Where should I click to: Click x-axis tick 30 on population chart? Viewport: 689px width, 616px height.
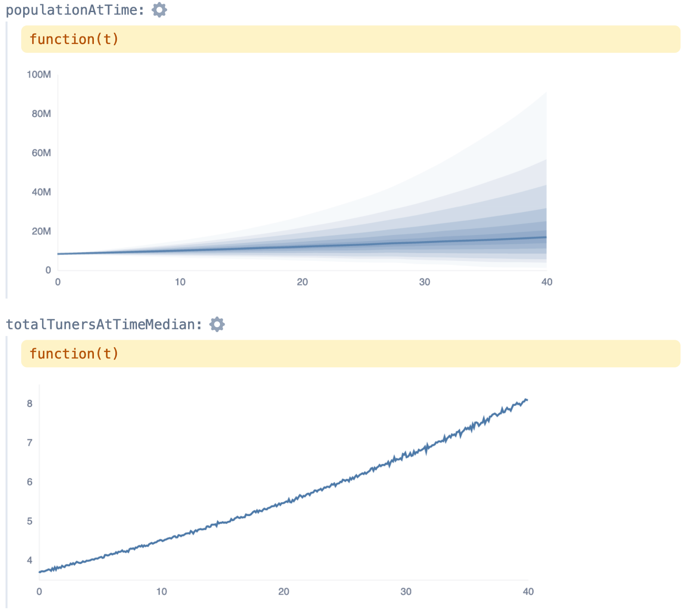(x=425, y=282)
